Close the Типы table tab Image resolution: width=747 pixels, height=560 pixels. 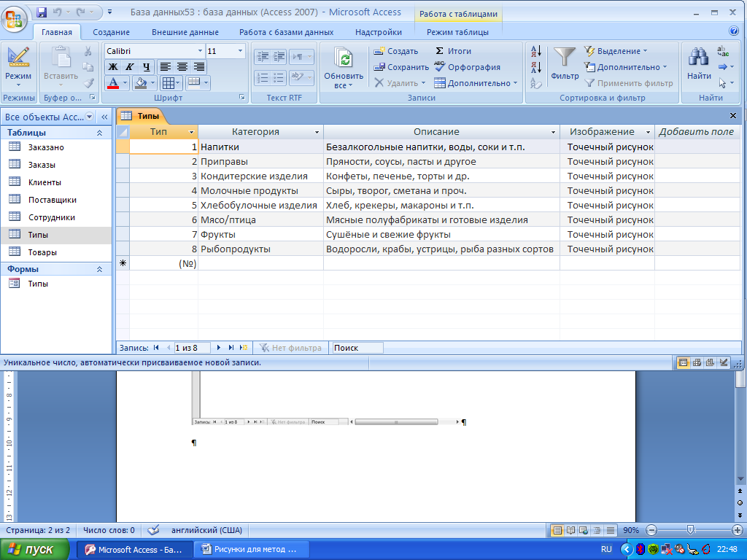732,116
